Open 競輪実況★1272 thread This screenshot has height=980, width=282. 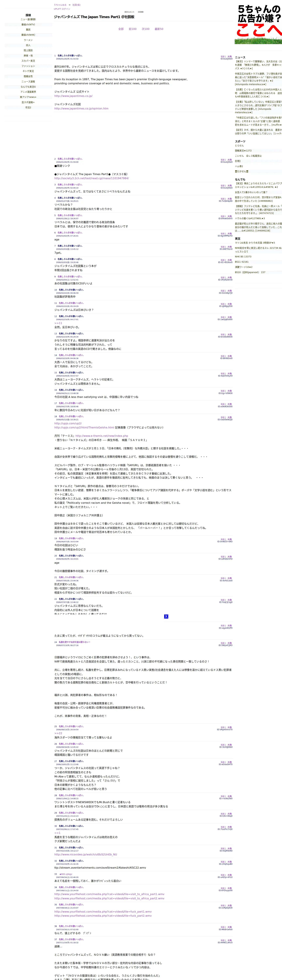(x=243, y=151)
